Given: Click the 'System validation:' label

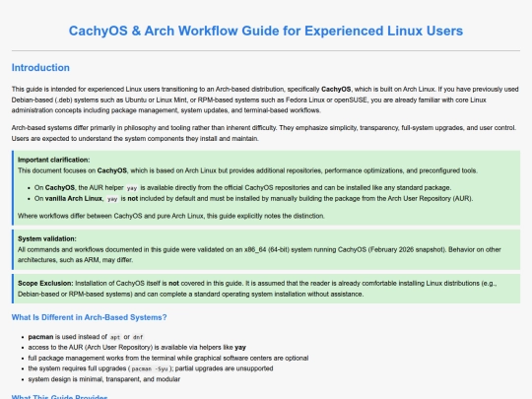Looking at the screenshot, I should (47, 238).
